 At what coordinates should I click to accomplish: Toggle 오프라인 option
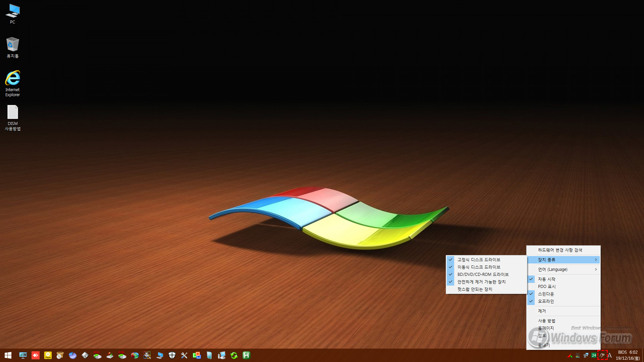[x=563, y=301]
